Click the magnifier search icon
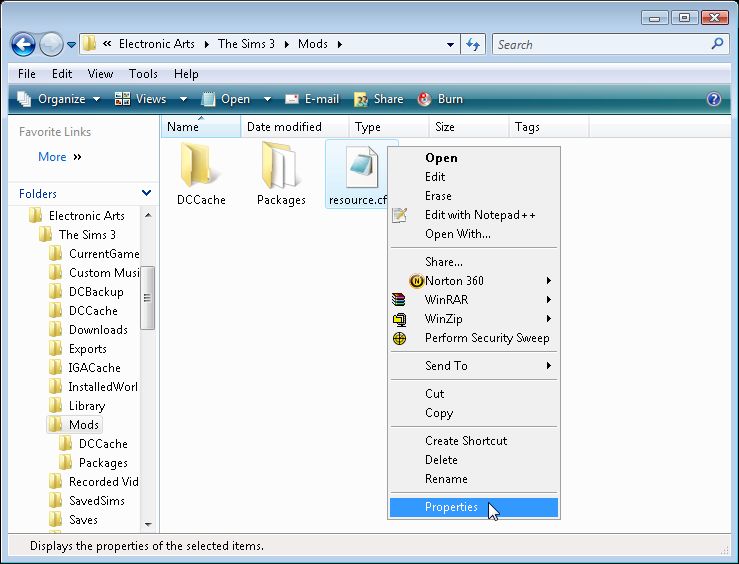Image resolution: width=739 pixels, height=564 pixels. (717, 44)
